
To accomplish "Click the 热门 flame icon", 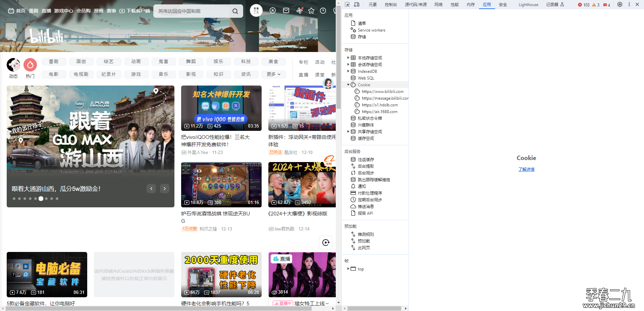I will (30, 65).
